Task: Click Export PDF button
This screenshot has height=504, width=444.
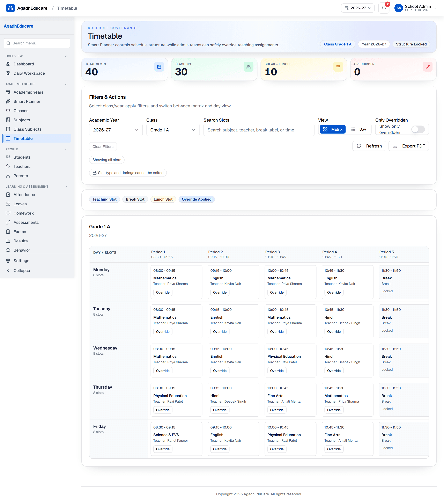Action: click(408, 146)
